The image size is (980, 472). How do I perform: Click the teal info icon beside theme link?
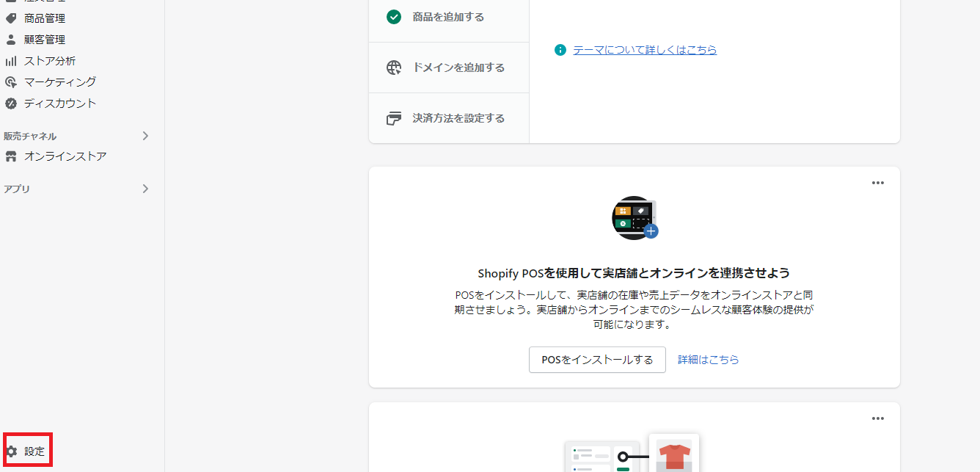point(560,50)
